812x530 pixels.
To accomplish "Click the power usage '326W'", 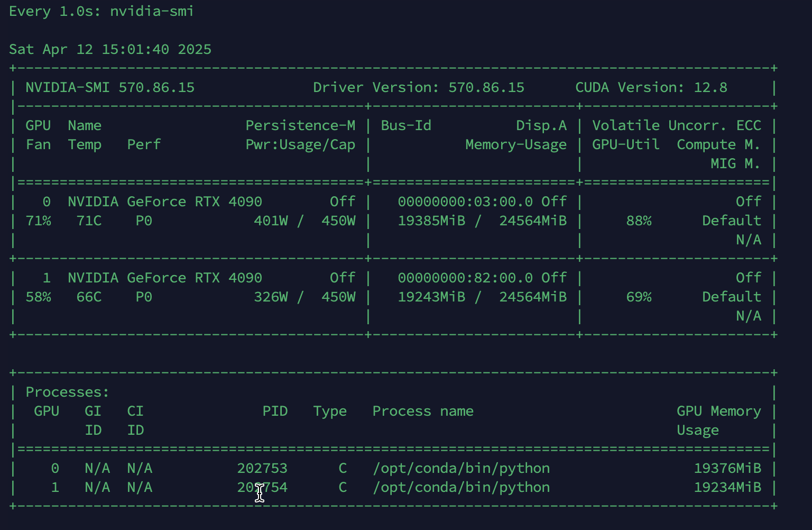I will point(271,297).
